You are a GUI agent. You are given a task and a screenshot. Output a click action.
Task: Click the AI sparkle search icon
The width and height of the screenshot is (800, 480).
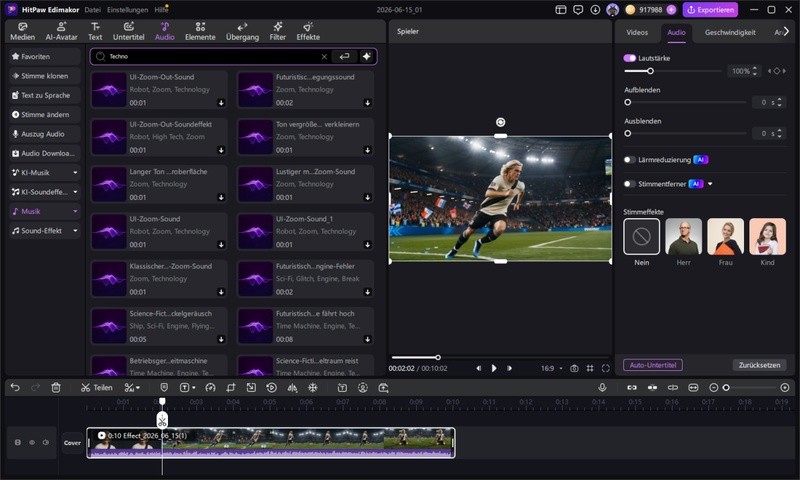366,57
